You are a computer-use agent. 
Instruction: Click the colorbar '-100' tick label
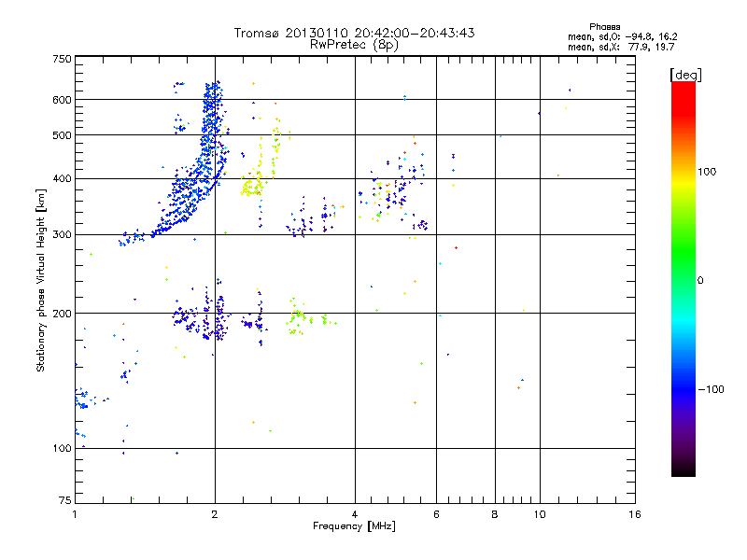(711, 389)
